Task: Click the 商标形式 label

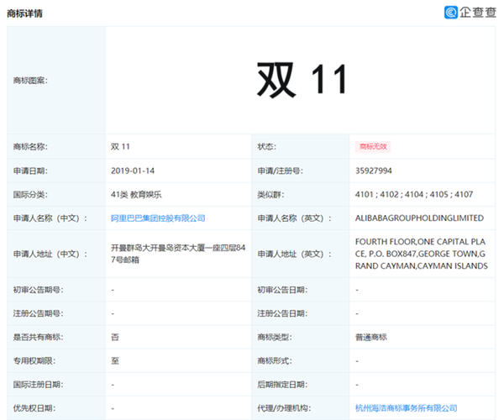Action: pyautogui.click(x=275, y=361)
